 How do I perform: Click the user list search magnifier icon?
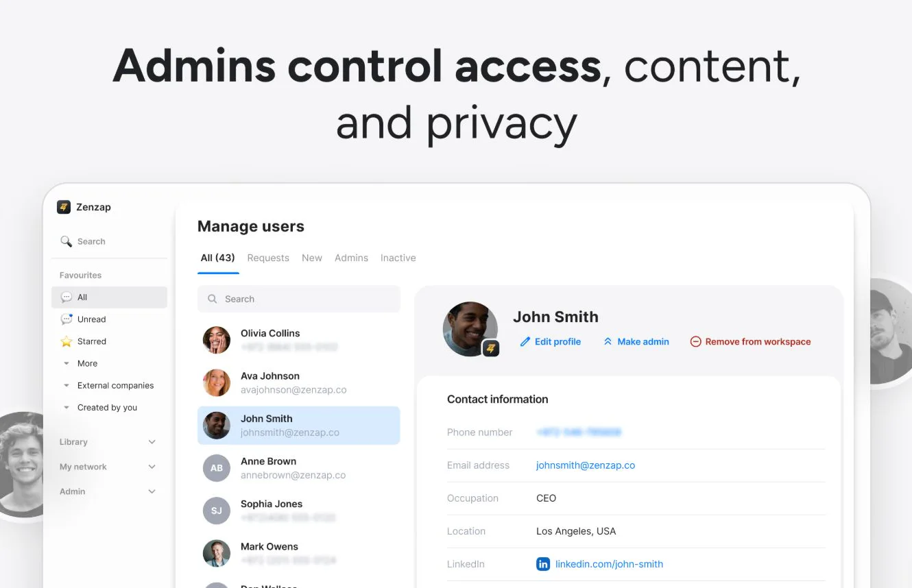coord(213,299)
